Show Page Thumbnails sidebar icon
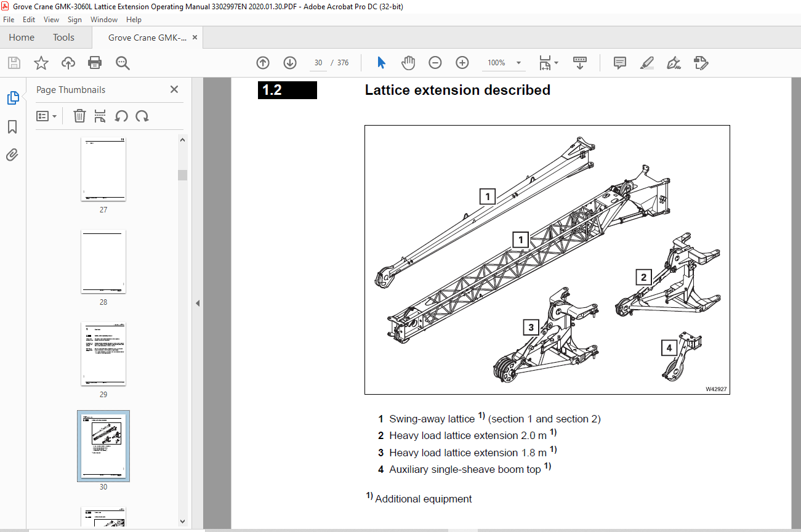801x532 pixels. coord(12,97)
